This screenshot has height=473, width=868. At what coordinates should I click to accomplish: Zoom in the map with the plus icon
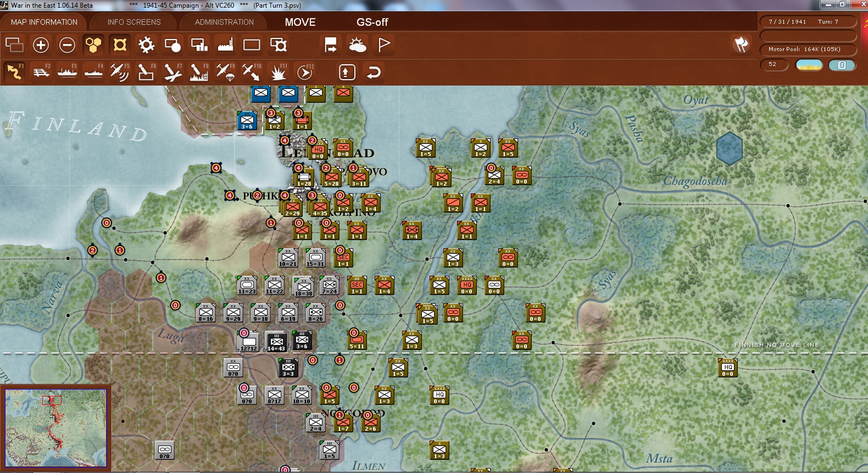[x=41, y=44]
